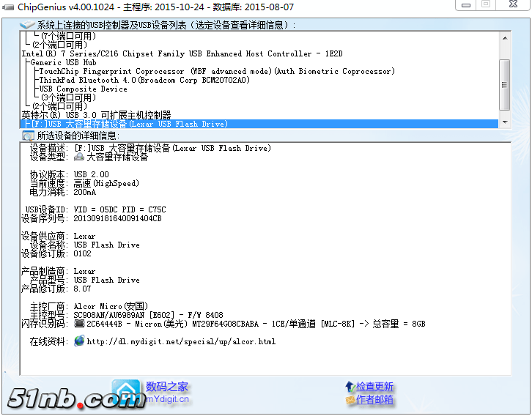Select the highlighted Lexar USB Flash Drive row
The width and height of the screenshot is (532, 416).
point(259,124)
